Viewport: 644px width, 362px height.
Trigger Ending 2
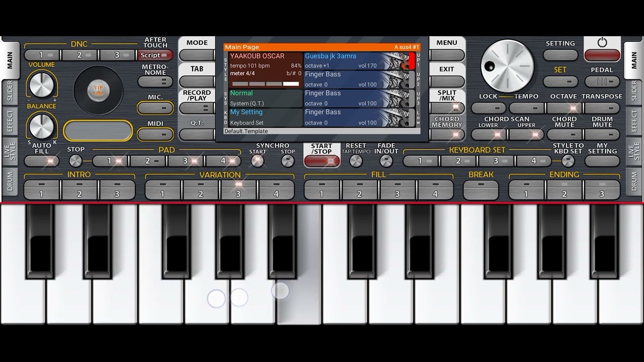[564, 190]
